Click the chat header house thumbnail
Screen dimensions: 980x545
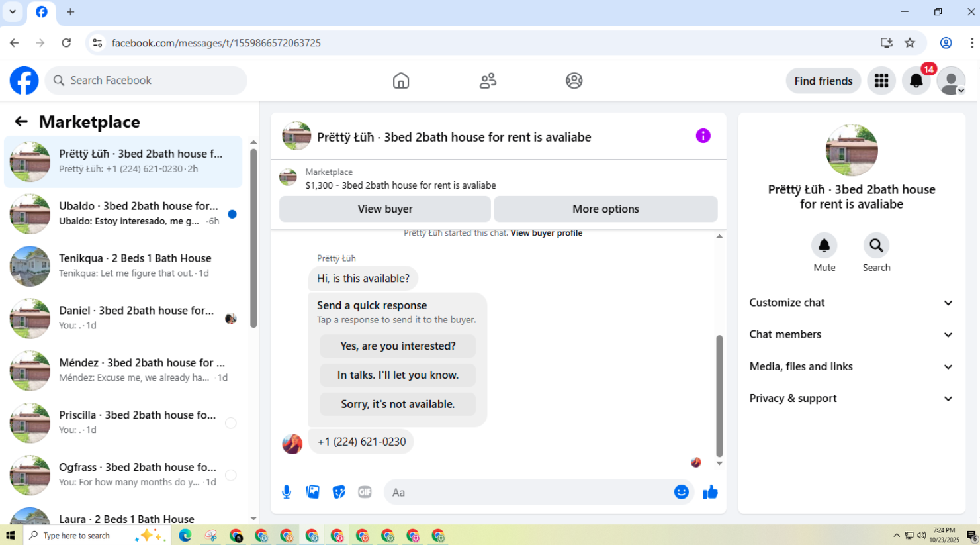(296, 136)
